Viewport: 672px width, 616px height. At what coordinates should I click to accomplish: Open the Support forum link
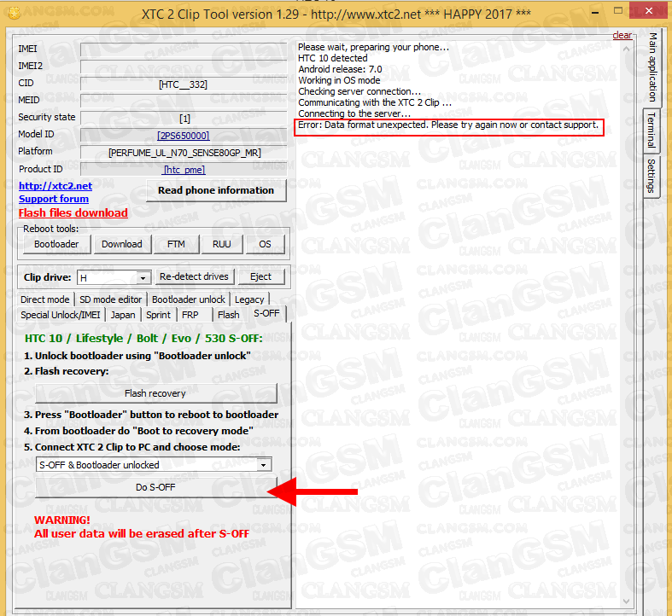54,199
